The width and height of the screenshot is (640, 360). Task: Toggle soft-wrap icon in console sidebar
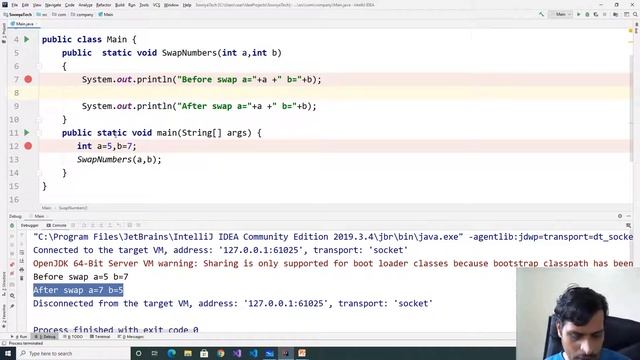pyautogui.click(x=22, y=252)
